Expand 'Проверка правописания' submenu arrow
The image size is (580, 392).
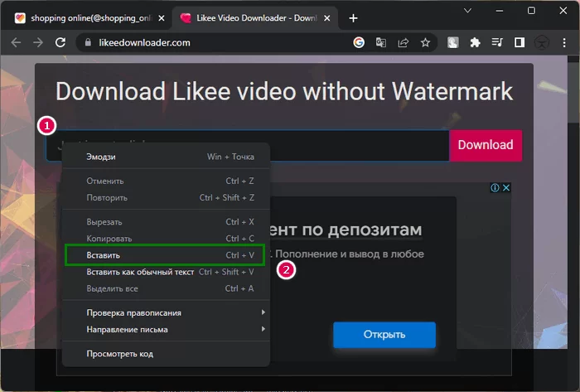[263, 312]
